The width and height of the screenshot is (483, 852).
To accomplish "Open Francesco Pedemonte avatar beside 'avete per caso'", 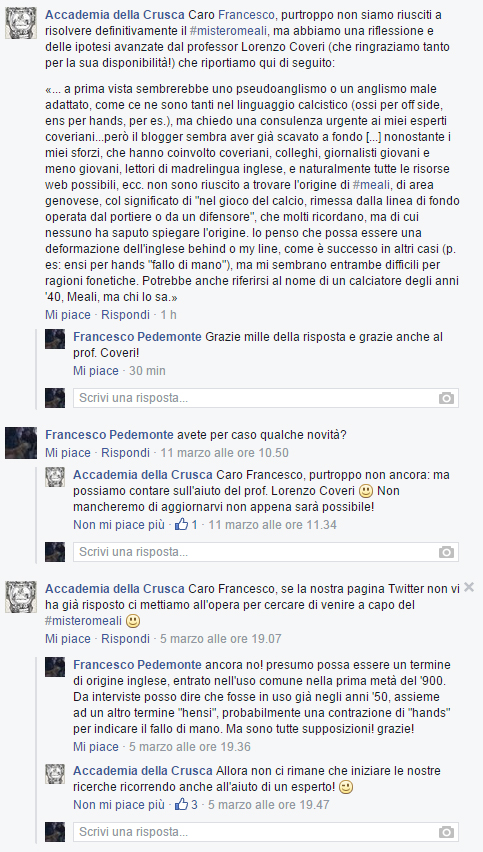I will (21, 443).
